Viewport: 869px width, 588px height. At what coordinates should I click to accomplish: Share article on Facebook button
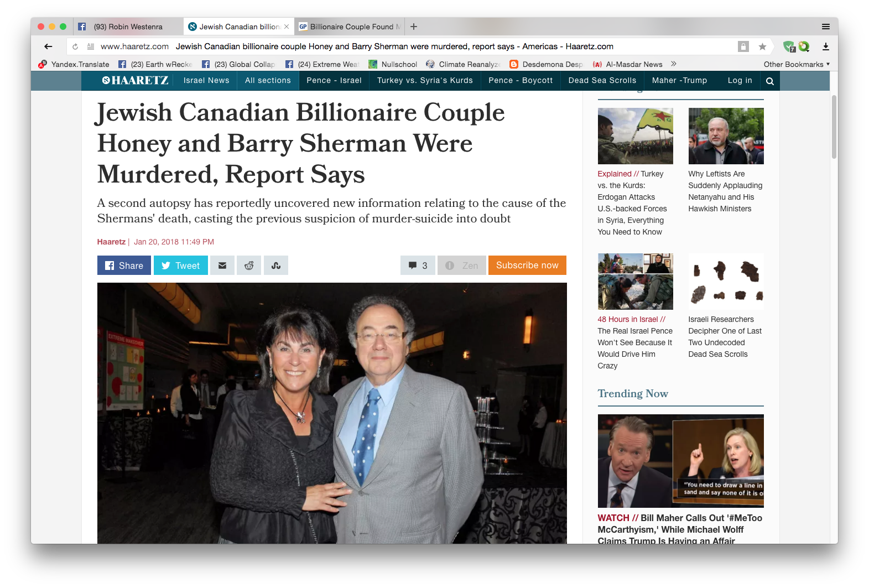[124, 266]
